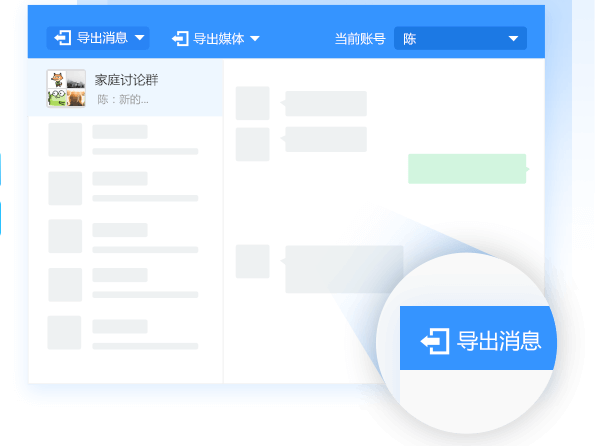Viewport: 599px width, 446px height.
Task: Click the enlarged 导出消息 button in the circle
Action: point(478,338)
